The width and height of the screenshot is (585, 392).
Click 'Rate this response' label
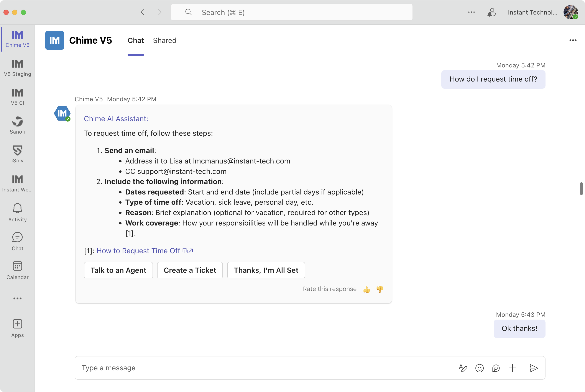click(x=330, y=289)
